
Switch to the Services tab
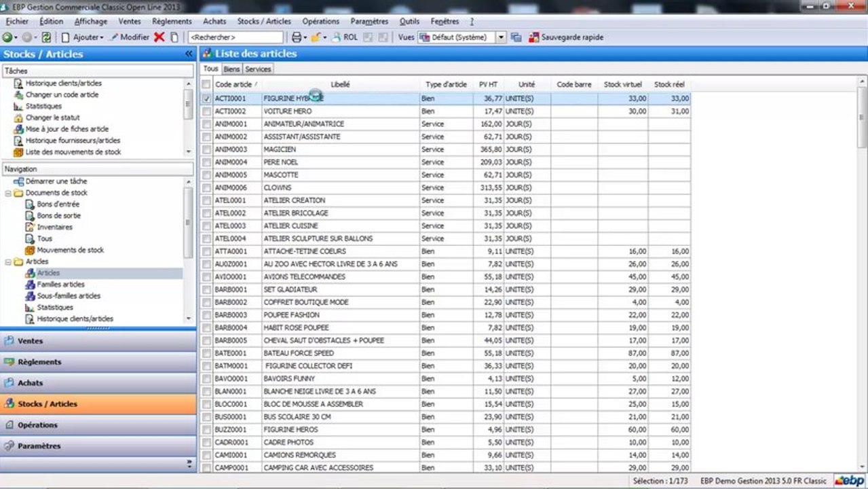point(258,69)
